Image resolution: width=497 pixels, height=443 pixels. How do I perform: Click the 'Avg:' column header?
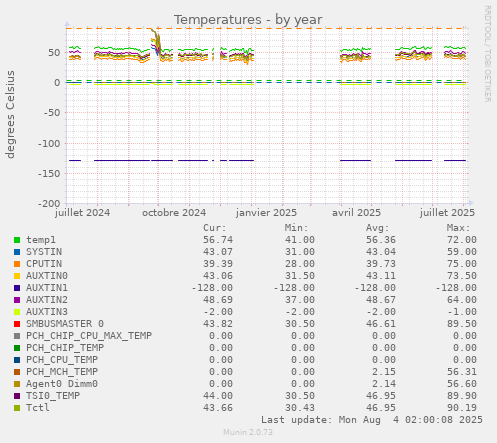click(x=377, y=228)
